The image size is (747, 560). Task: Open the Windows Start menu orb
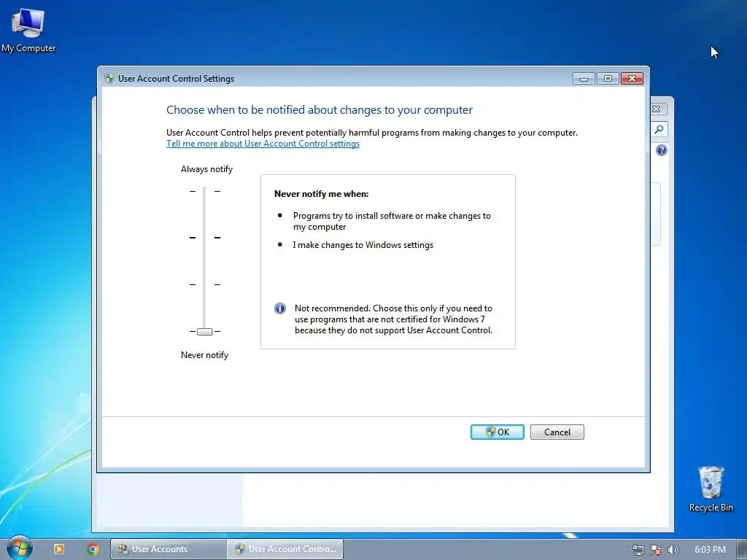(20, 548)
